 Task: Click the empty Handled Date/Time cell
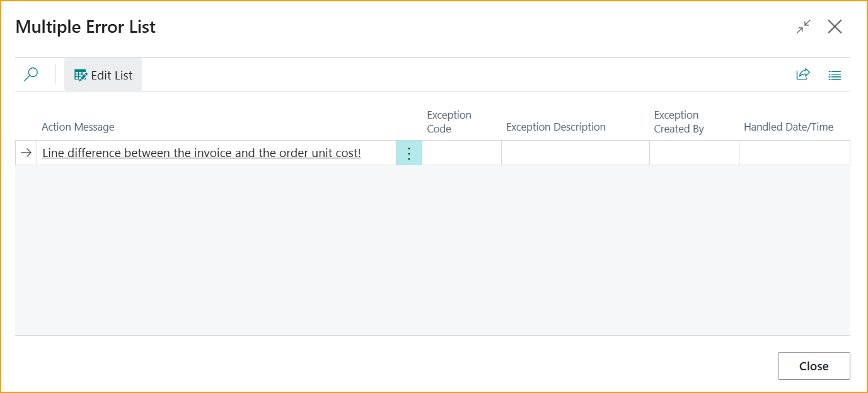[x=794, y=153]
